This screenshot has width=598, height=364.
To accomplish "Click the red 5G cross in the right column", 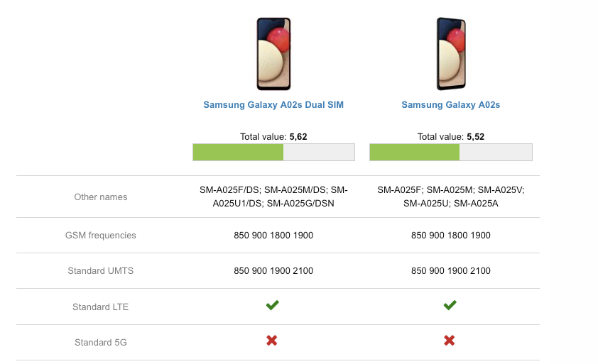I will pyautogui.click(x=450, y=341).
